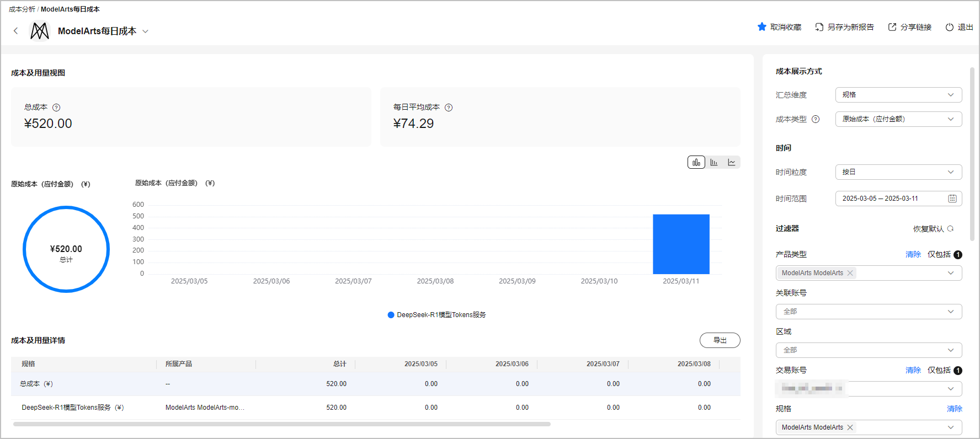
Task: Click the horizontal table scrollbar
Action: 282,424
